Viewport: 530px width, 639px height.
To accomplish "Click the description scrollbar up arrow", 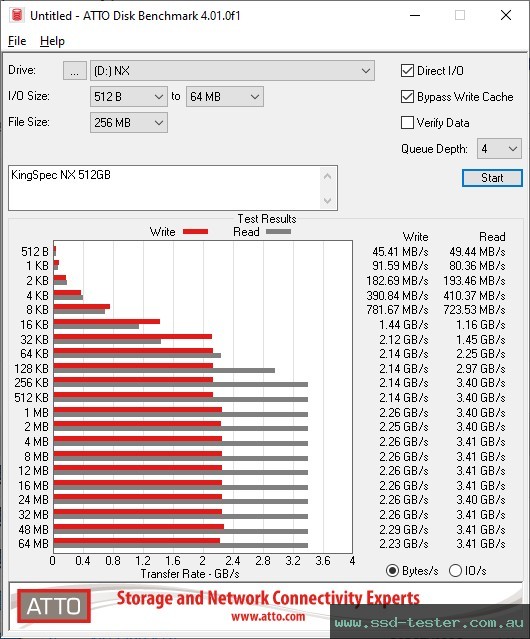I will click(x=328, y=176).
